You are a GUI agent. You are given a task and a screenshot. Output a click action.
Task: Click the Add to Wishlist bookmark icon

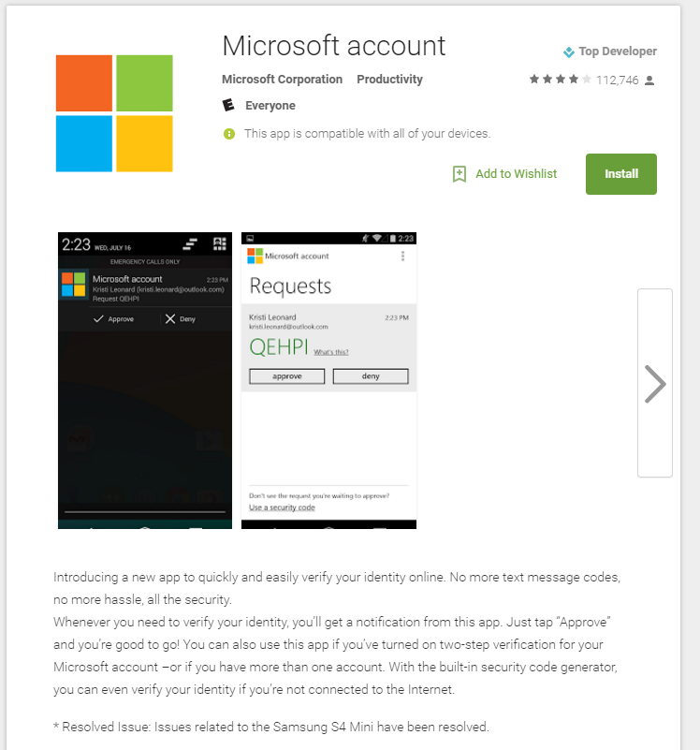(x=459, y=174)
